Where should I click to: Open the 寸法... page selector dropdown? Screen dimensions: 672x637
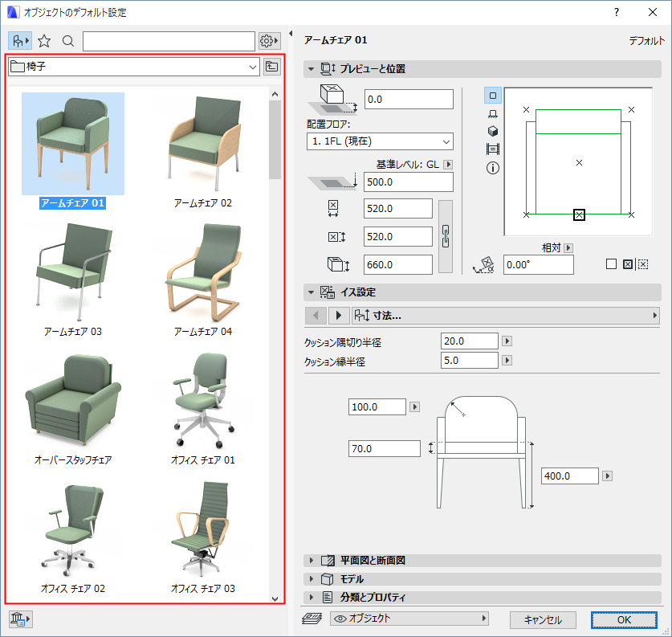pyautogui.click(x=505, y=316)
